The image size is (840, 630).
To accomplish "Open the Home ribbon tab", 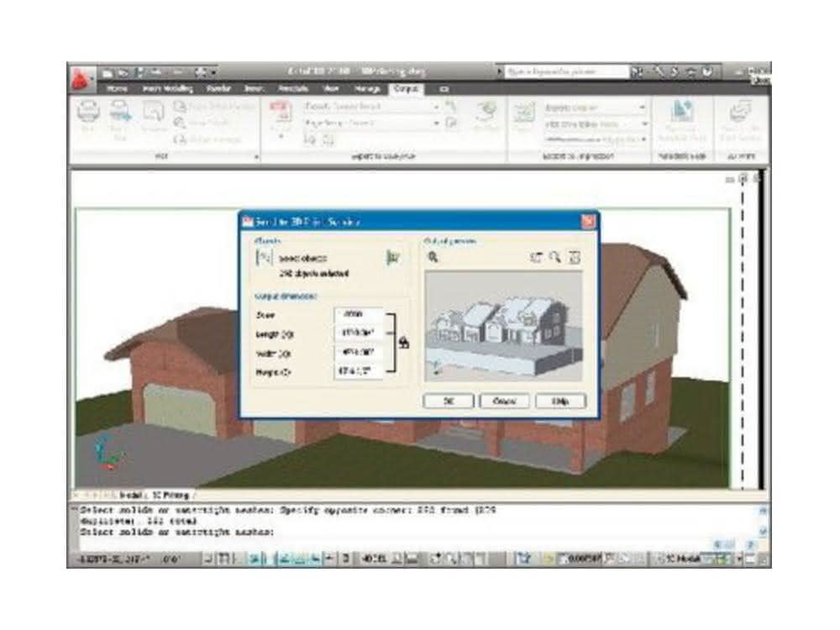I will (x=117, y=89).
